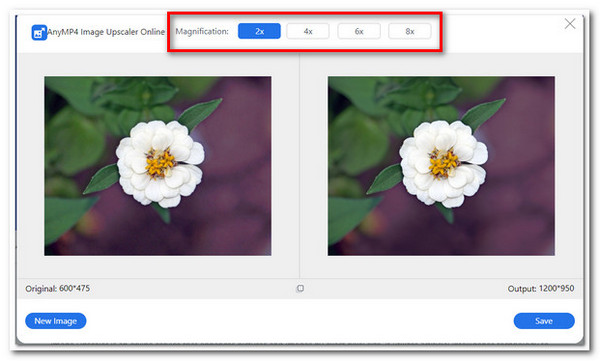Click the Original 600*475 size label

tap(57, 288)
